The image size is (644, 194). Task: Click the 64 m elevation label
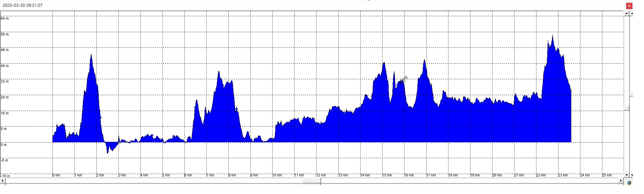pos(5,18)
